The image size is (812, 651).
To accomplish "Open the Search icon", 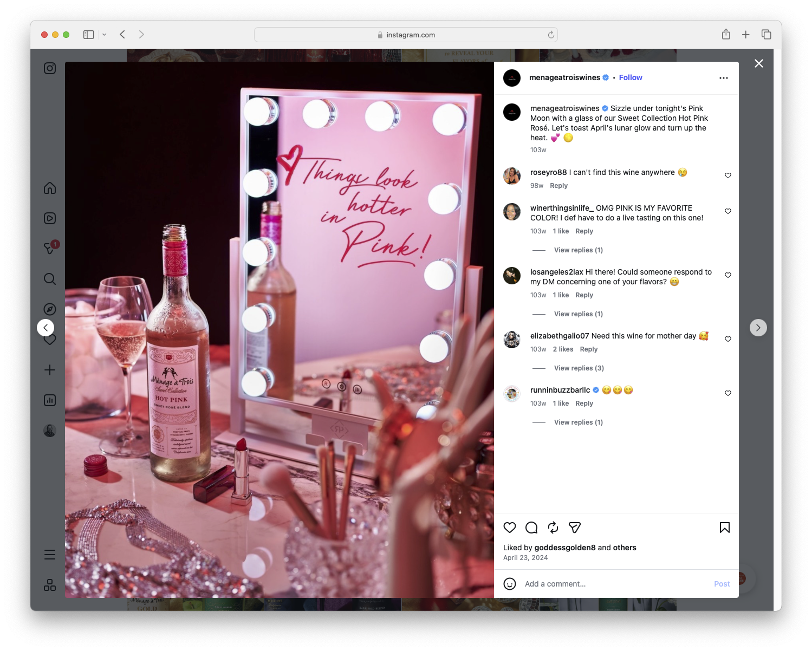I will [x=49, y=279].
